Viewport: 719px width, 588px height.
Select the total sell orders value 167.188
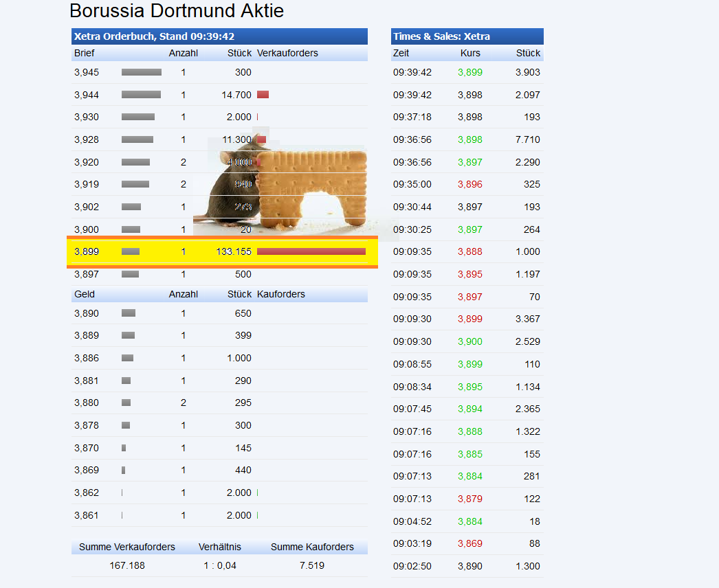pyautogui.click(x=127, y=566)
